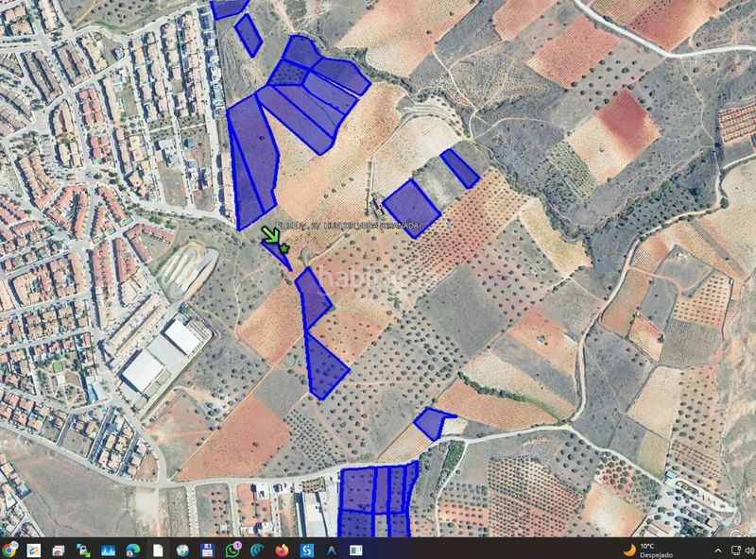Open the globe app icon in taskbar
Screen dimensions: 756x559
[182, 550]
